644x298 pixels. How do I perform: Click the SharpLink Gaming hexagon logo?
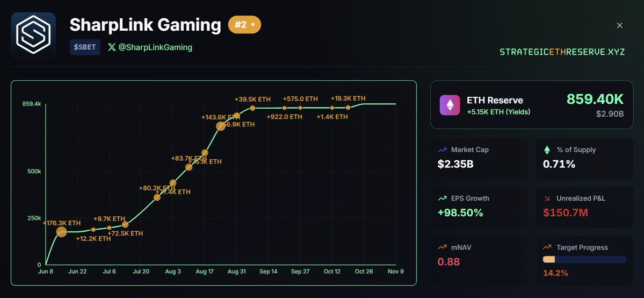coord(33,34)
